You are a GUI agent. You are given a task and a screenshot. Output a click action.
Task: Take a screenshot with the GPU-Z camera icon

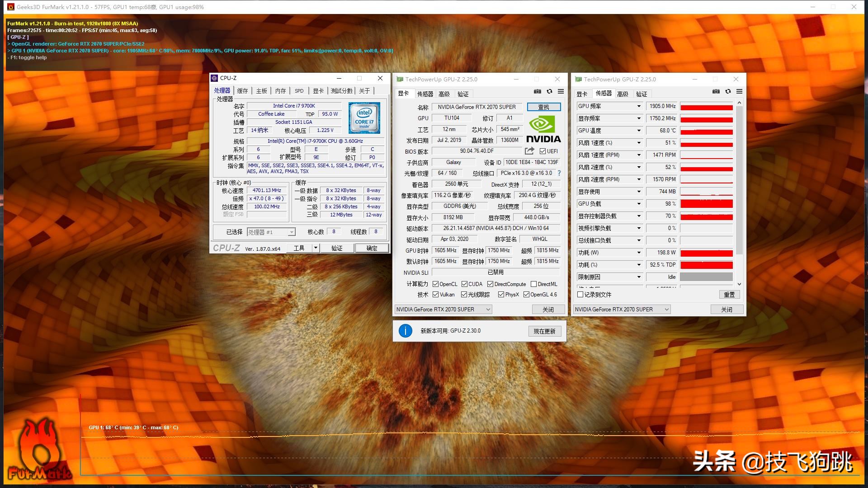coord(538,91)
